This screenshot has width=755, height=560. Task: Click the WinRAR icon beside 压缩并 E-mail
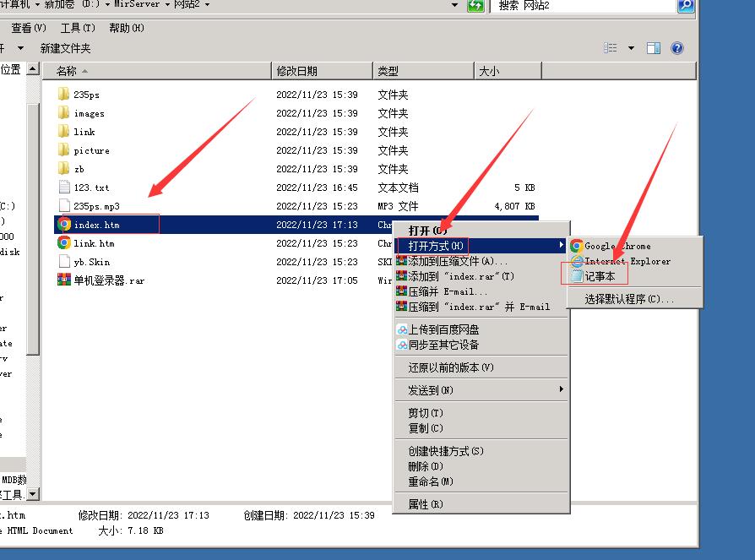click(x=402, y=291)
